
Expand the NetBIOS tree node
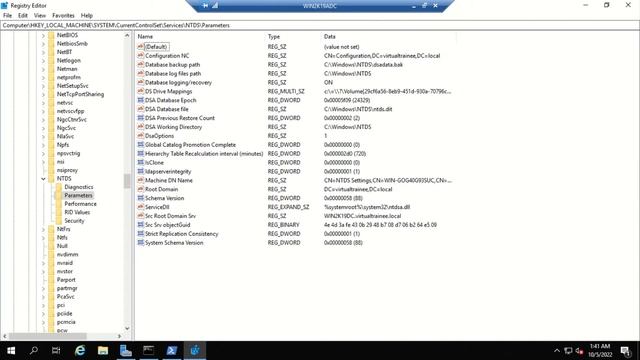43,35
